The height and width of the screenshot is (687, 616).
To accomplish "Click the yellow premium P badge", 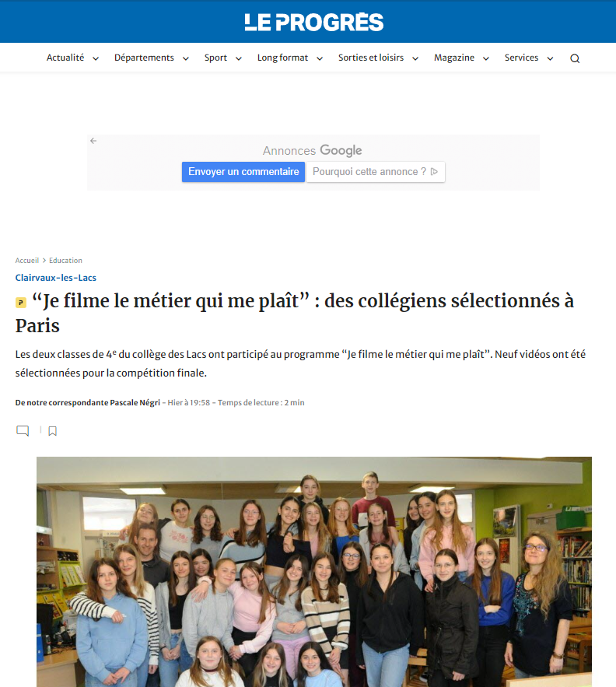I will pos(20,303).
